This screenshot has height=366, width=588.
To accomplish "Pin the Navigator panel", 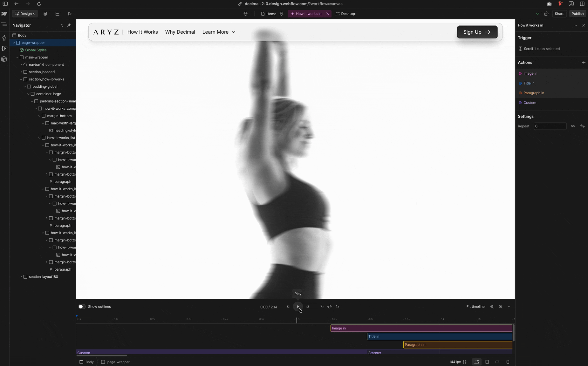I will (x=69, y=25).
